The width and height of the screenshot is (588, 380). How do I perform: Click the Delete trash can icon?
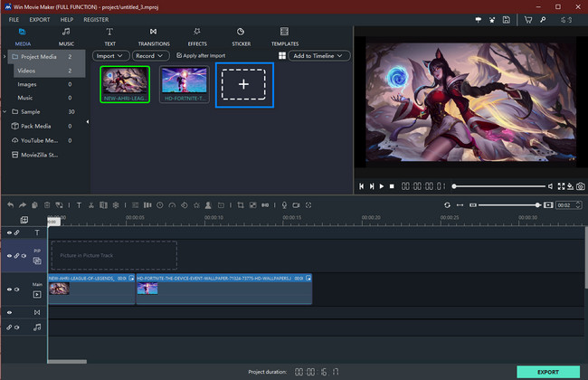point(47,205)
